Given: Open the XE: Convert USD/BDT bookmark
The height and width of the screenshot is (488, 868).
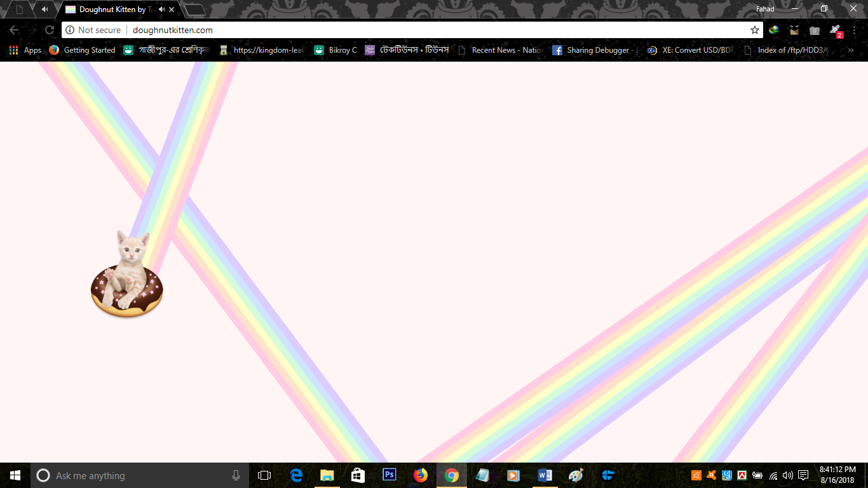Looking at the screenshot, I should (689, 50).
